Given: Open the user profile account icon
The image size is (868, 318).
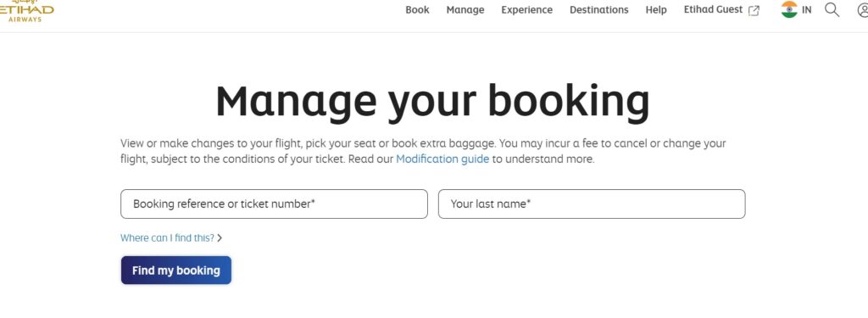Looking at the screenshot, I should coord(862,10).
